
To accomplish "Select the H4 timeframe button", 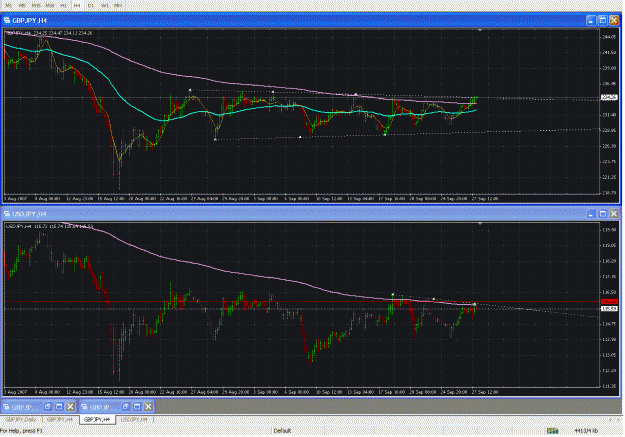I will pos(77,6).
